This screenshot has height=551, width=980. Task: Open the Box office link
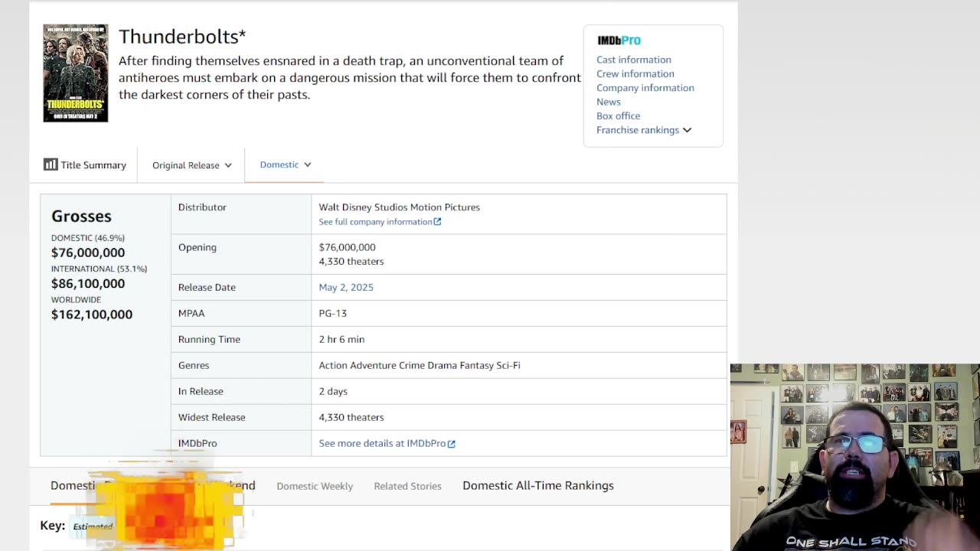click(x=619, y=116)
